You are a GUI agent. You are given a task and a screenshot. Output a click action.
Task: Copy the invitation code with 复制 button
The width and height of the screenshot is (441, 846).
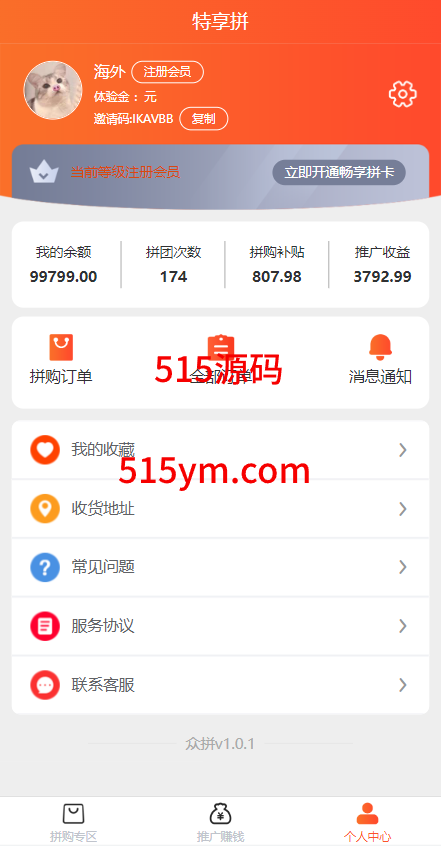tap(203, 119)
